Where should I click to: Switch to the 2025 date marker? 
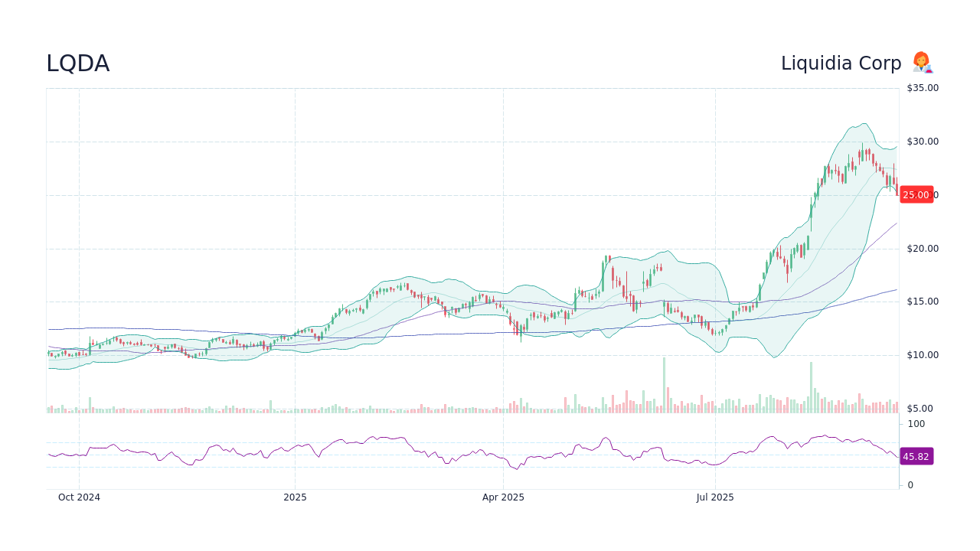point(295,497)
